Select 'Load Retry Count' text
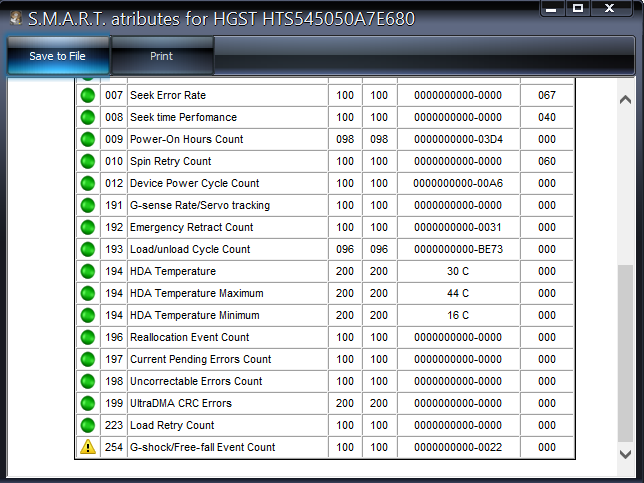The width and height of the screenshot is (644, 483). (x=172, y=426)
